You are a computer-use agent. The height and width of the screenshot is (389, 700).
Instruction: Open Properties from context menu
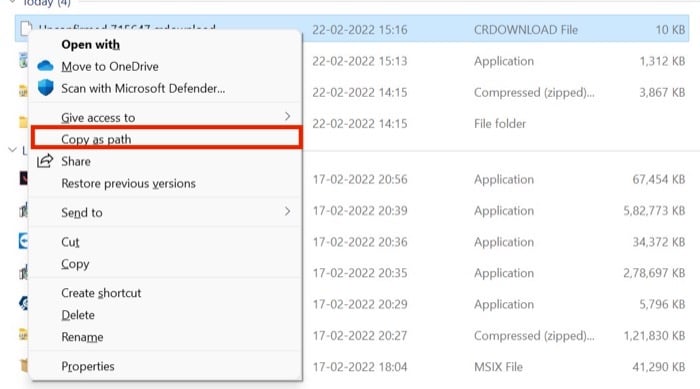88,366
